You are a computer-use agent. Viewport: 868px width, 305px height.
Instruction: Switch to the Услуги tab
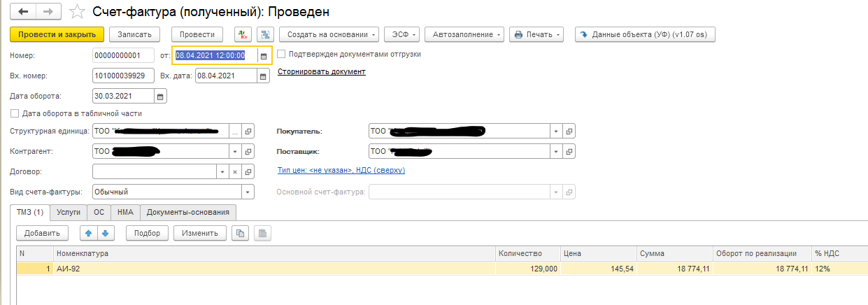tap(69, 212)
